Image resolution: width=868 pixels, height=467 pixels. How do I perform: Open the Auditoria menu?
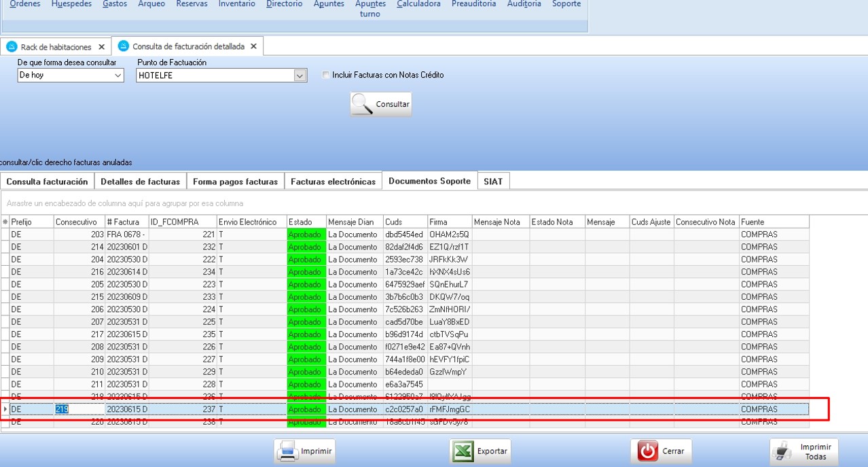(524, 4)
